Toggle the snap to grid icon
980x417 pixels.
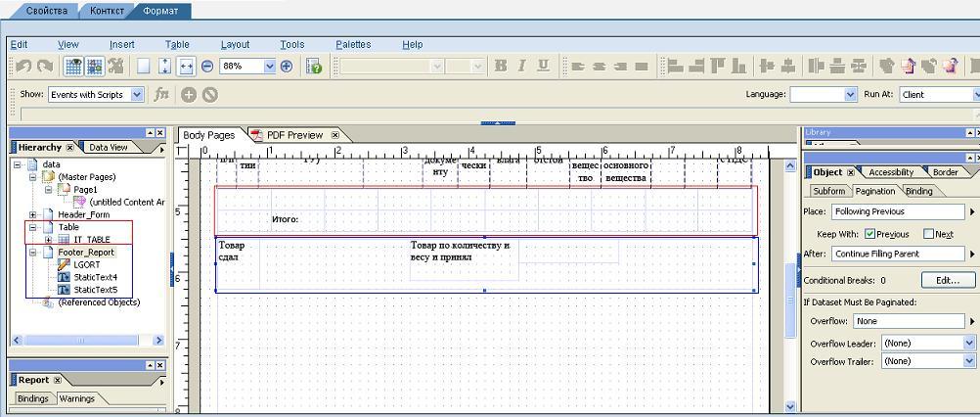point(94,67)
